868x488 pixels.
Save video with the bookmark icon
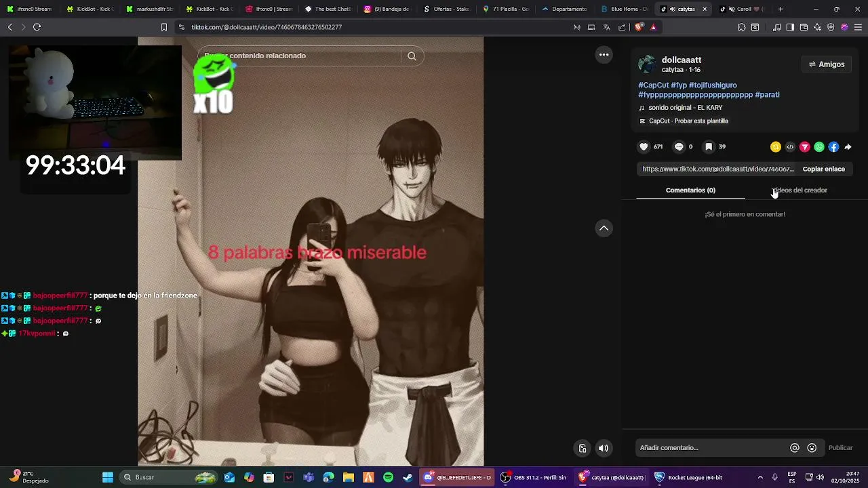(x=709, y=147)
